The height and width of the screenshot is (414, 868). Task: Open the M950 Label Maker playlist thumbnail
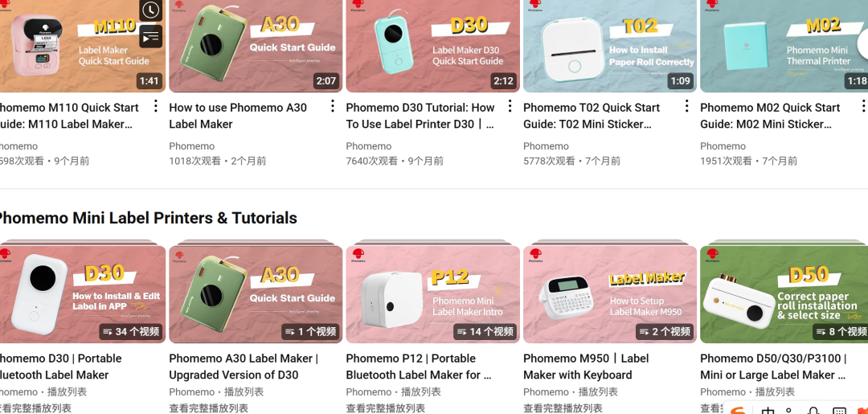point(610,294)
